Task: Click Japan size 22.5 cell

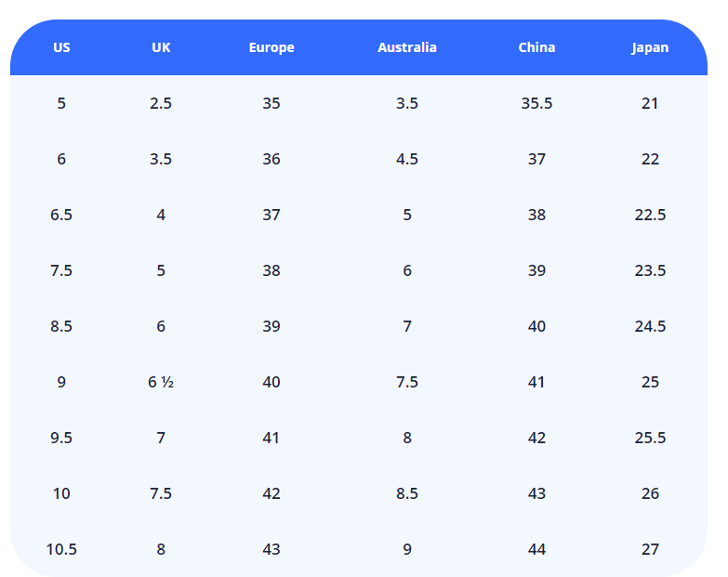Action: [x=650, y=215]
